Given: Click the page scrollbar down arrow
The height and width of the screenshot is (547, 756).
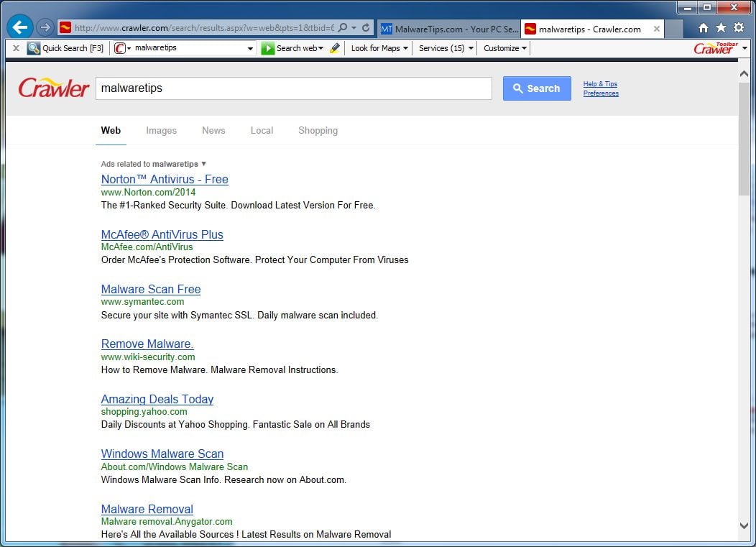Looking at the screenshot, I should click(x=744, y=525).
